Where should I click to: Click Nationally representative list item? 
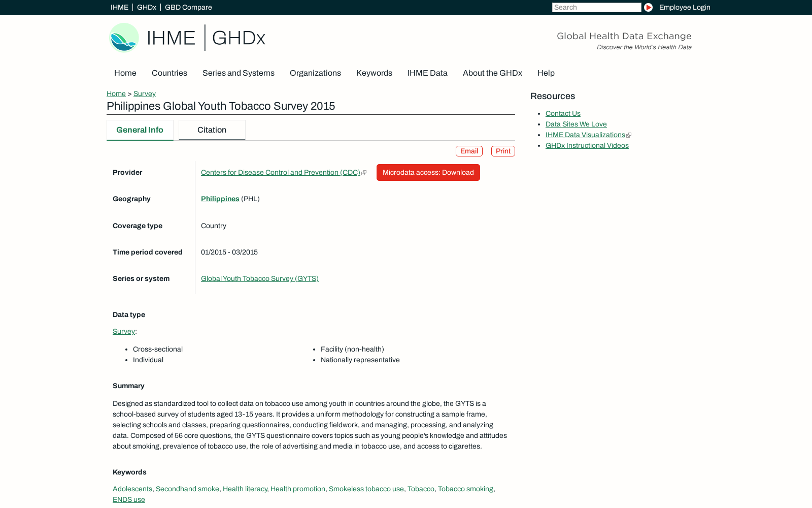click(x=360, y=360)
